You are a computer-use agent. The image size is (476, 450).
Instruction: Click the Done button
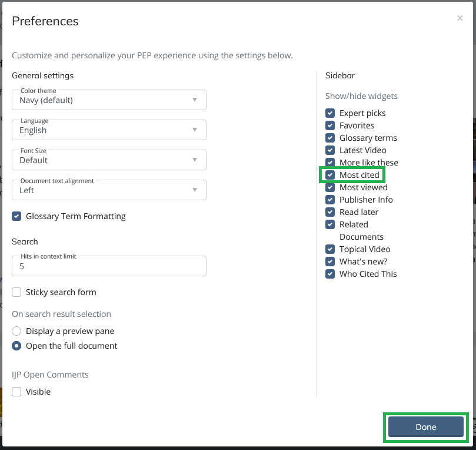click(425, 427)
